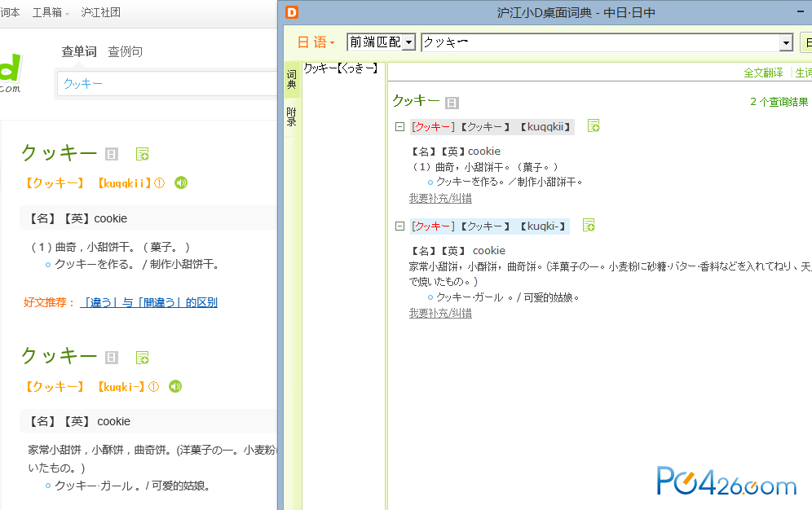Add the kuqki- entry to word book in 小D

click(589, 225)
